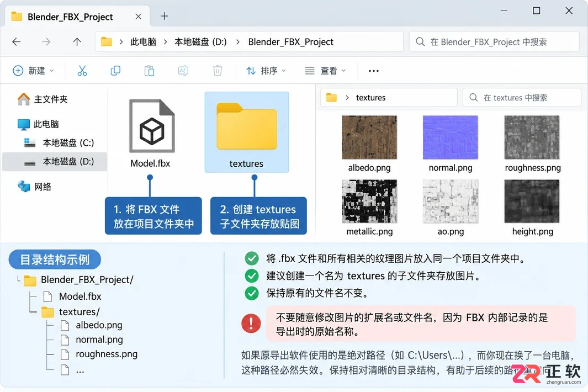Click the Delete trash icon
The image size is (588, 392).
coord(218,71)
